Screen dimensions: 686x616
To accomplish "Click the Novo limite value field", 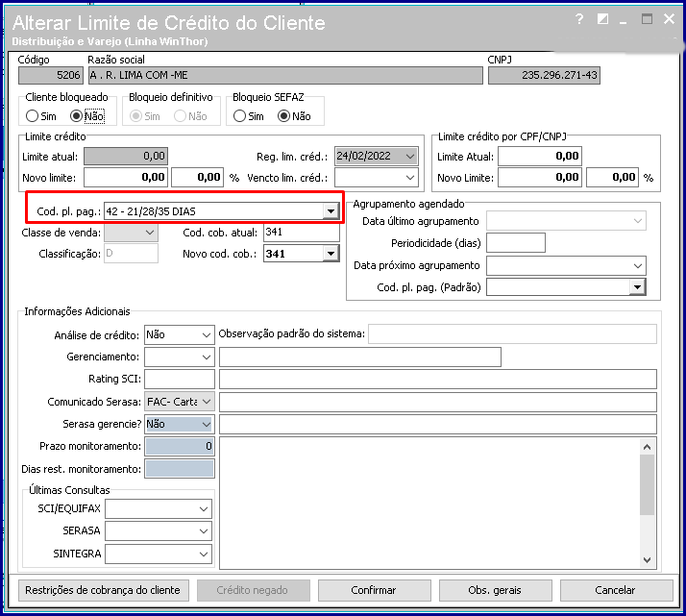I will tap(126, 177).
